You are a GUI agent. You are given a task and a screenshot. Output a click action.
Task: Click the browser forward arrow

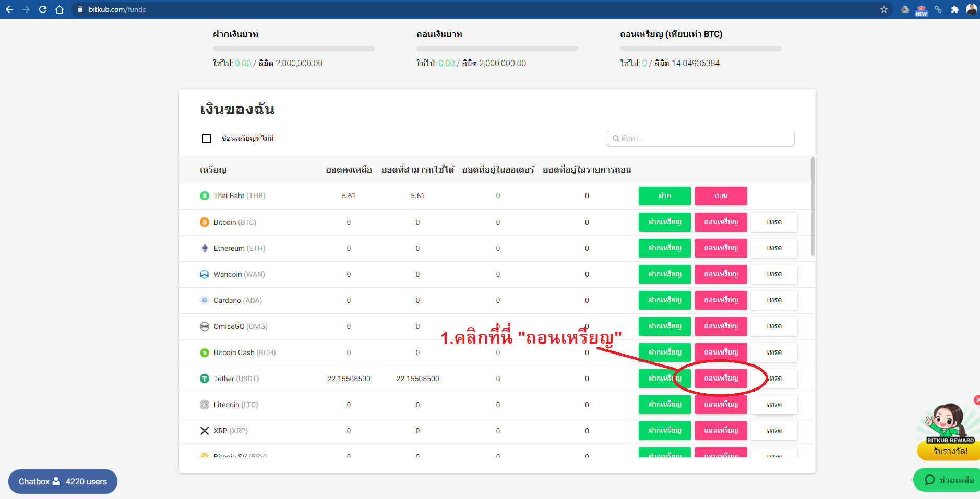tap(26, 9)
